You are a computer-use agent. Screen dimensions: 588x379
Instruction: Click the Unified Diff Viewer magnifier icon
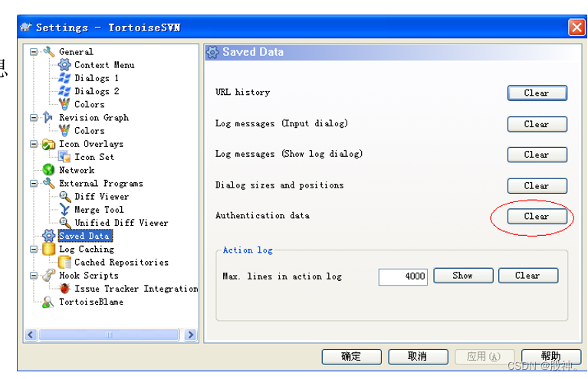click(x=65, y=223)
